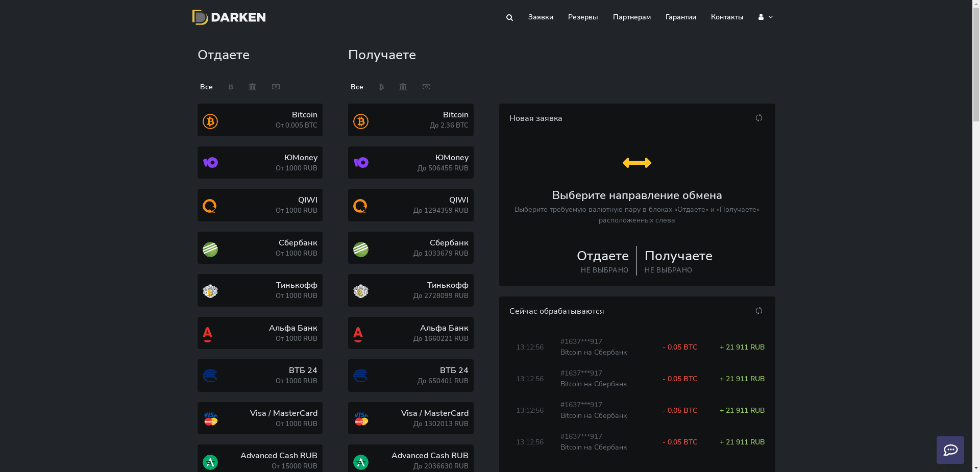Refresh the 'Сейчас обрабатываются' list
This screenshot has height=472, width=980.
point(758,311)
